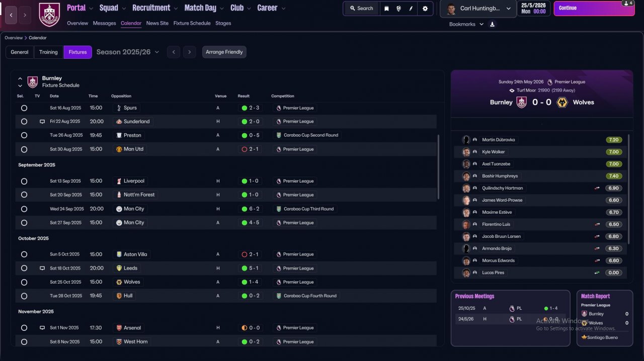Select the Sunderland fixture radio button

24,122
